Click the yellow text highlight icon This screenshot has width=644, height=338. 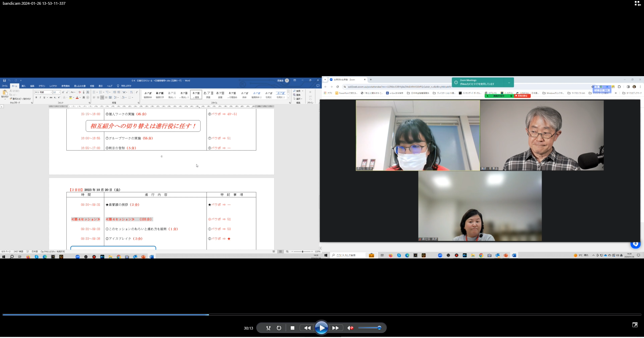click(x=70, y=97)
